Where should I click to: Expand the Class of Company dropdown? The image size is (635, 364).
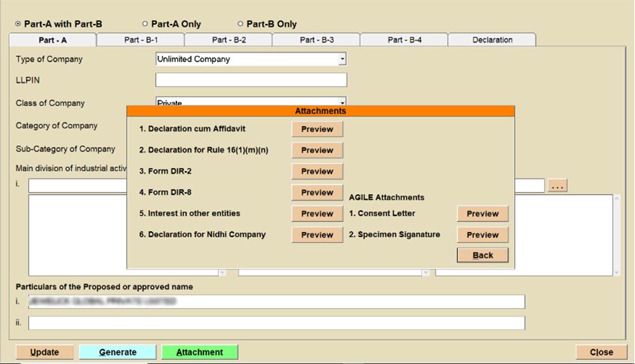tap(342, 102)
